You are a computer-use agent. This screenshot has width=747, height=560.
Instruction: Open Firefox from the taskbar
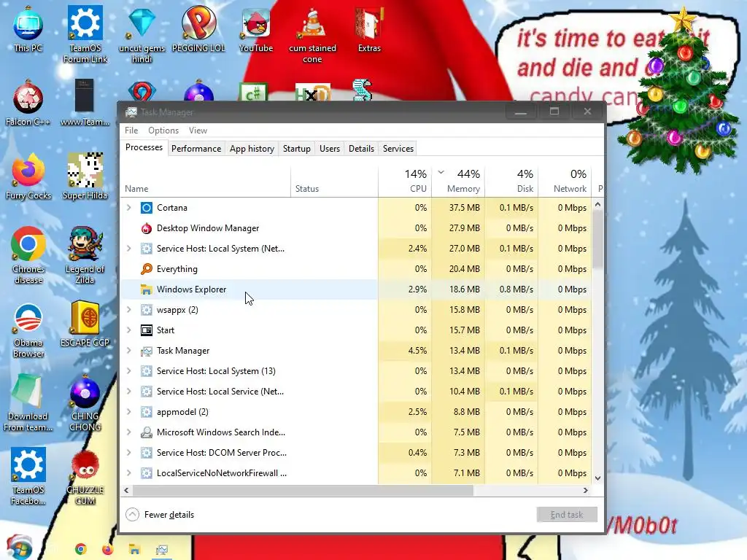click(x=108, y=550)
